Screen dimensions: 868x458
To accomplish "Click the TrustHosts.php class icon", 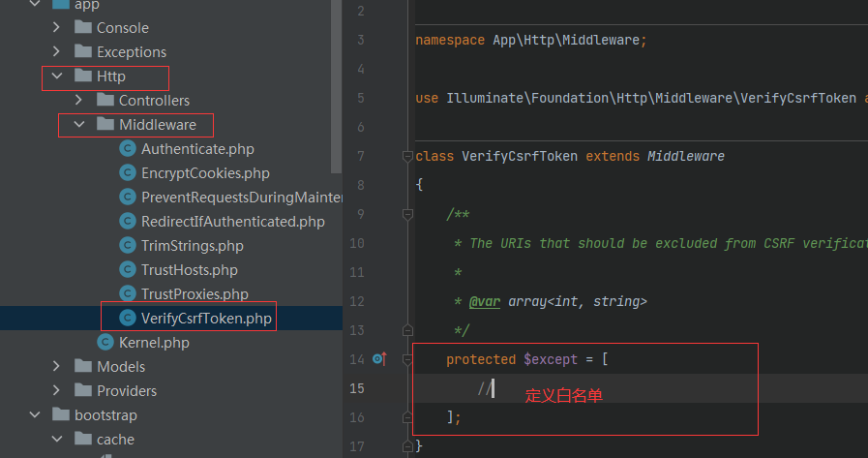I will click(128, 270).
